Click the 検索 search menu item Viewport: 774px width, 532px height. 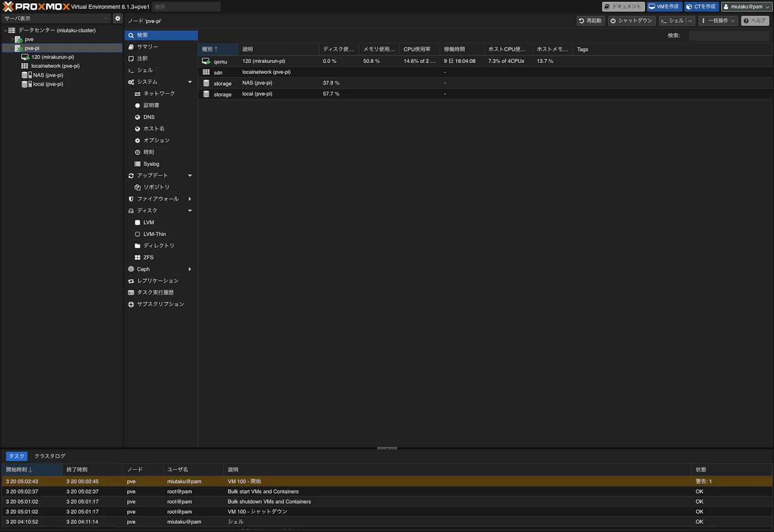161,35
